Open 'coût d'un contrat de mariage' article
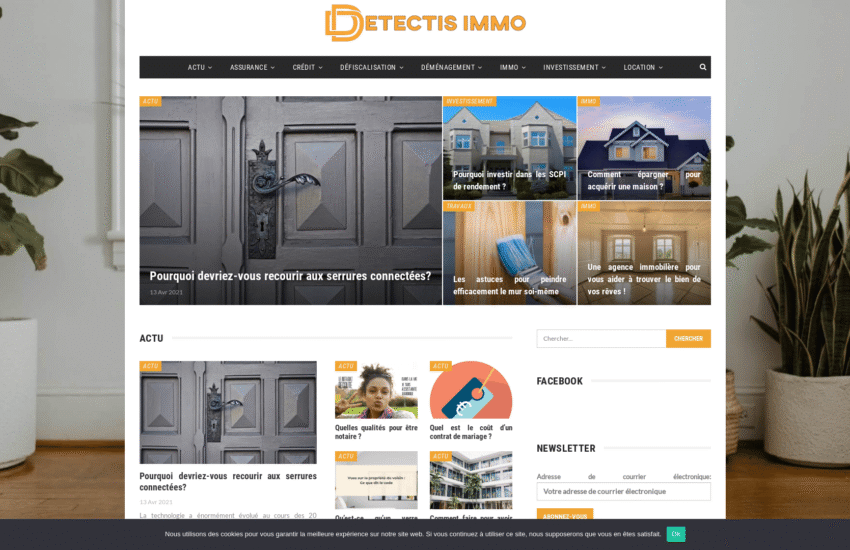Screen dimensions: 850x550 pyautogui.click(x=470, y=432)
